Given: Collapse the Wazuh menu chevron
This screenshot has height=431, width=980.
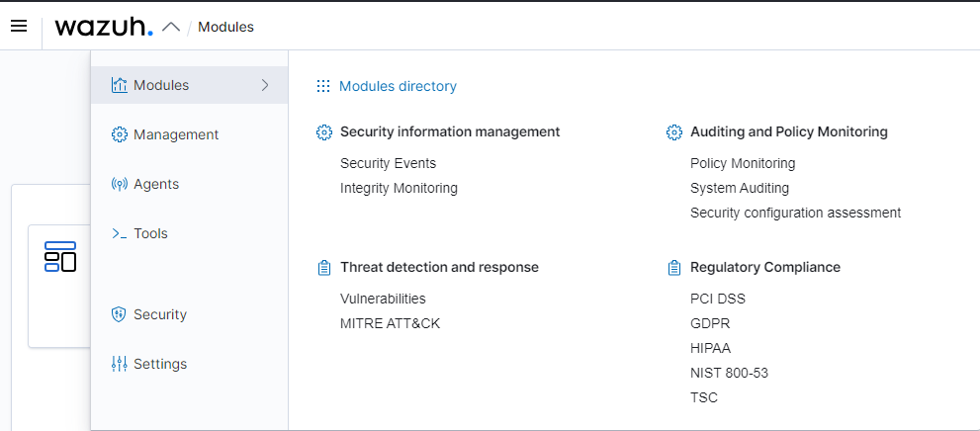Looking at the screenshot, I should (170, 27).
